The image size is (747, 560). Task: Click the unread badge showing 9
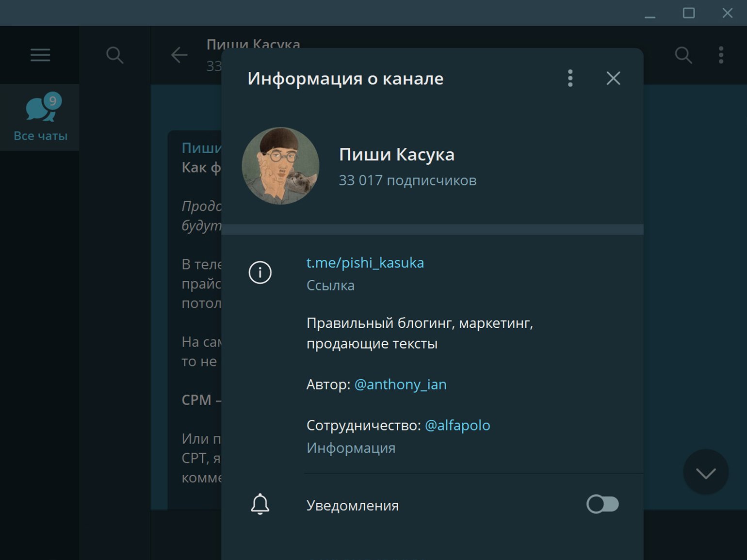(52, 101)
